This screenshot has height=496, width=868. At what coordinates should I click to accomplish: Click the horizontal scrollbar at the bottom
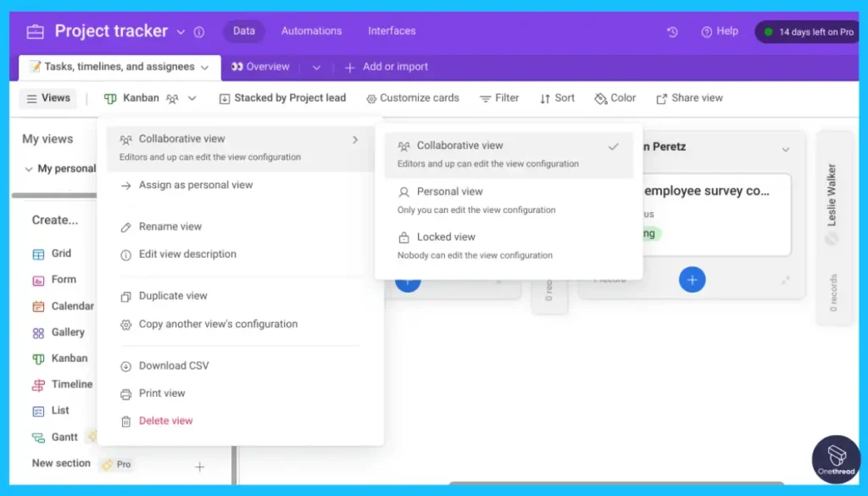point(616,483)
